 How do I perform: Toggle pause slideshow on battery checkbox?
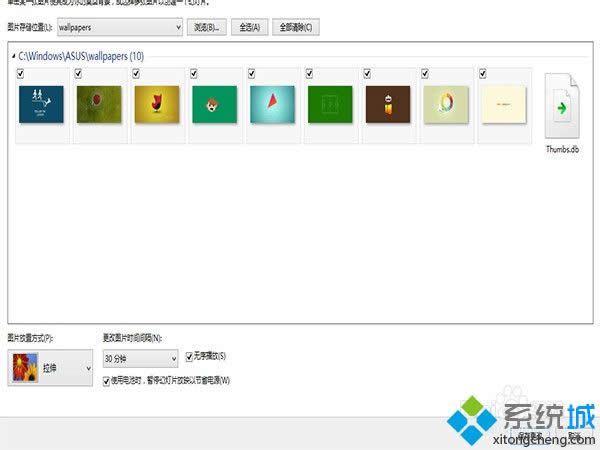(x=107, y=380)
